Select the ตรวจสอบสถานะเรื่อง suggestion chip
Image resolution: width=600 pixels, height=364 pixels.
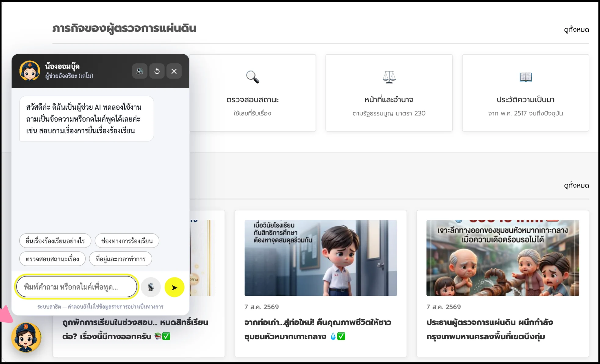click(x=52, y=259)
